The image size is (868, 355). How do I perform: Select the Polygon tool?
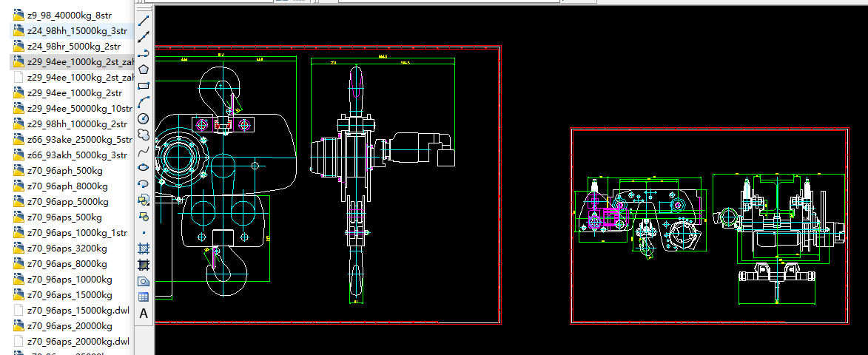pos(144,69)
